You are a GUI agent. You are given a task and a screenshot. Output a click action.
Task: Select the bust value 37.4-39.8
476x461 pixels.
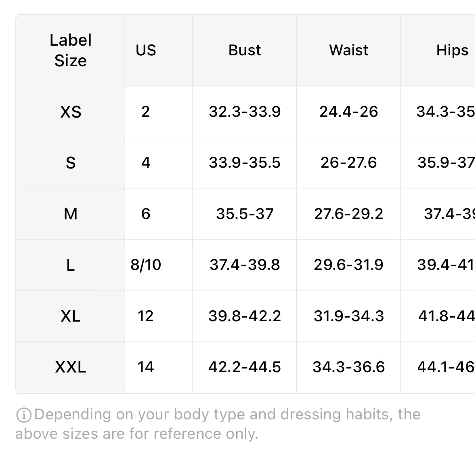click(244, 265)
